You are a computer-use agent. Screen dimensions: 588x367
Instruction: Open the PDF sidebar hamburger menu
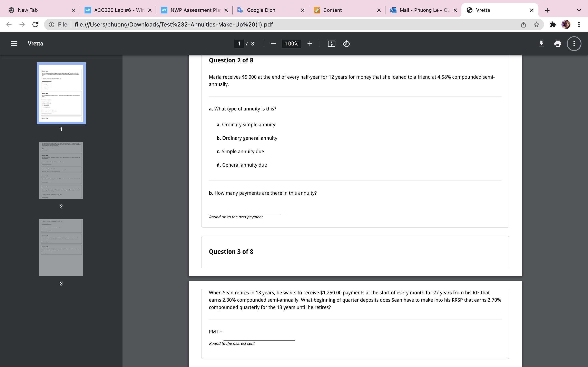pos(14,43)
